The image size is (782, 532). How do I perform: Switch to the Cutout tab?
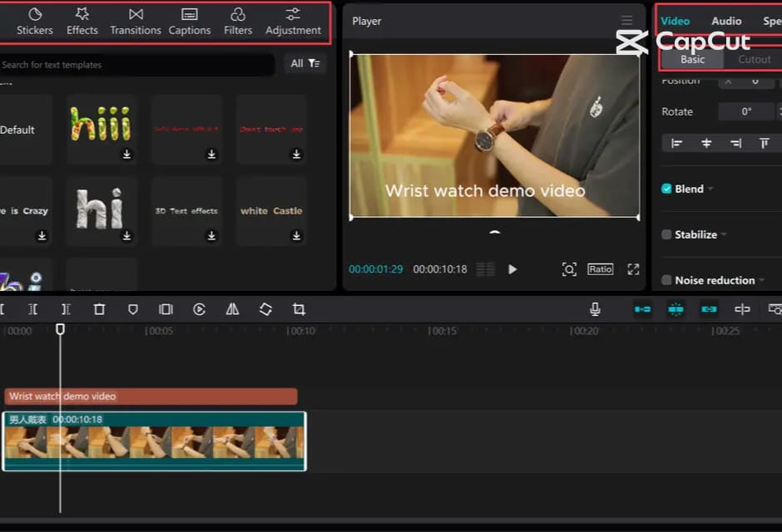(754, 59)
